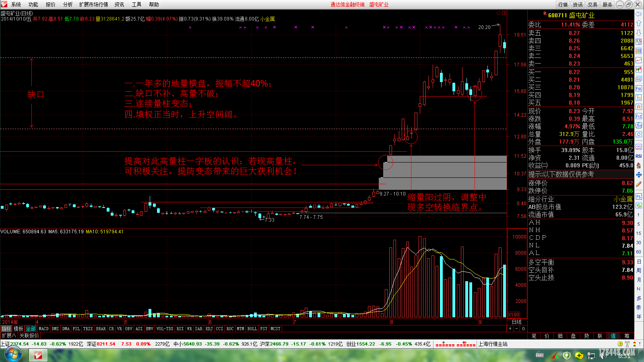The width and height of the screenshot is (644, 362).
Task: Click the blue four-way move icon
Action: click(x=639, y=175)
